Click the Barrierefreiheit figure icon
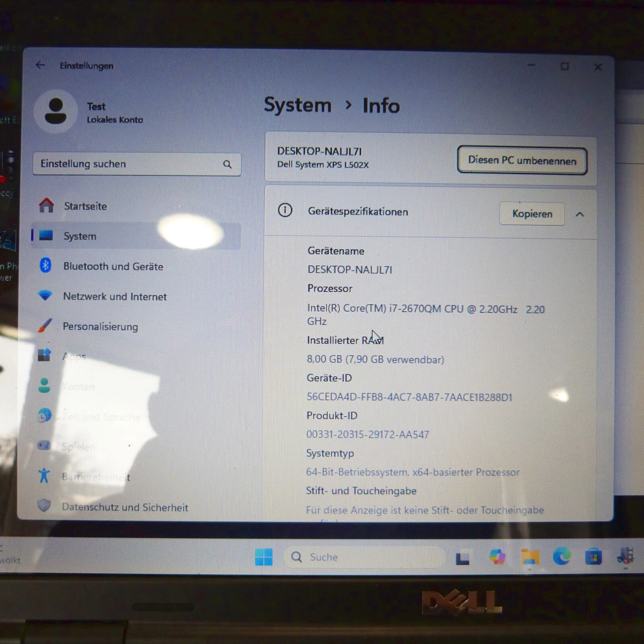Screen dimensions: 644x644 point(44,475)
